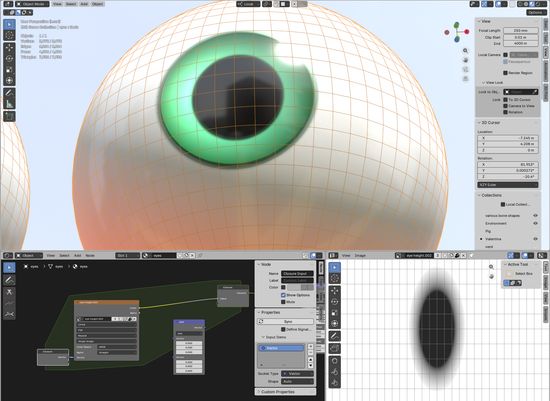Hide the Environment collection with eye icon
Viewport: 550px width, 401px height.
click(535, 223)
